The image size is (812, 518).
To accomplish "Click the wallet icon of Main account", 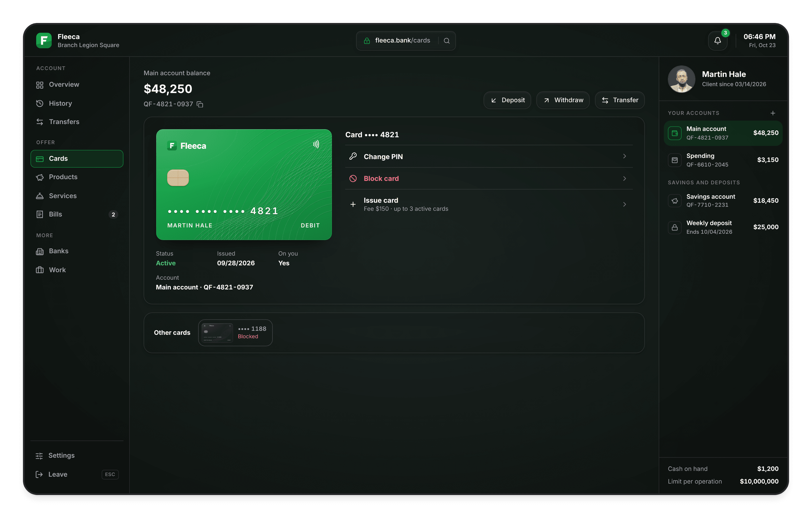I will (x=675, y=133).
